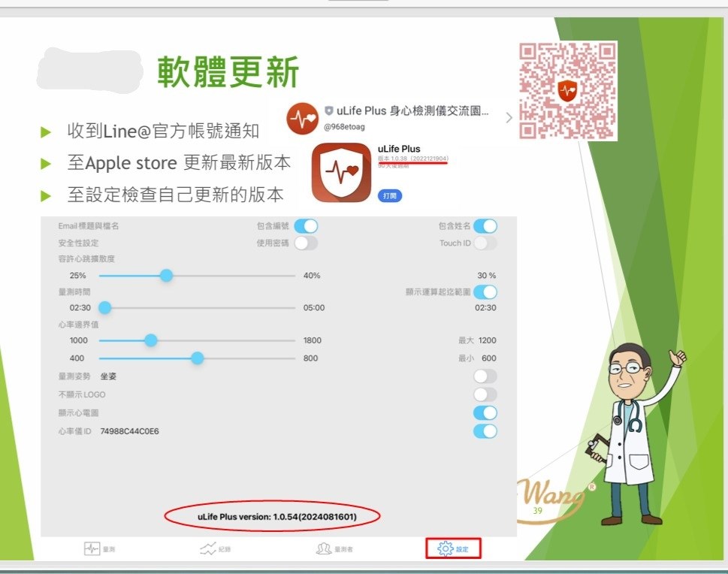Turn on the 不顯示 LOGO switch
This screenshot has height=574, width=728.
pos(485,394)
